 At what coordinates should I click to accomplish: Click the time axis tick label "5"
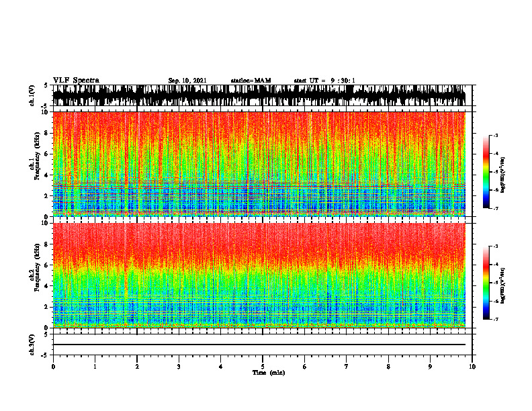coord(263,367)
